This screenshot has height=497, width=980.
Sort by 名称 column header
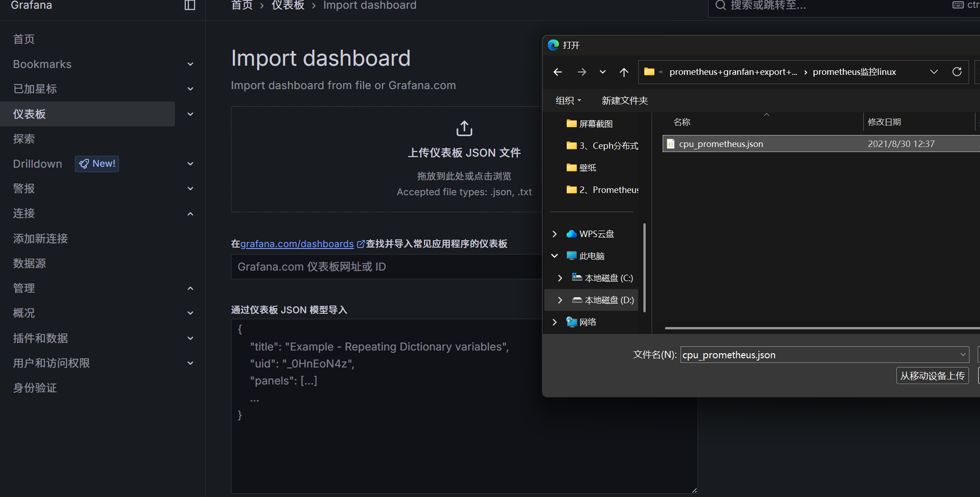tap(681, 122)
